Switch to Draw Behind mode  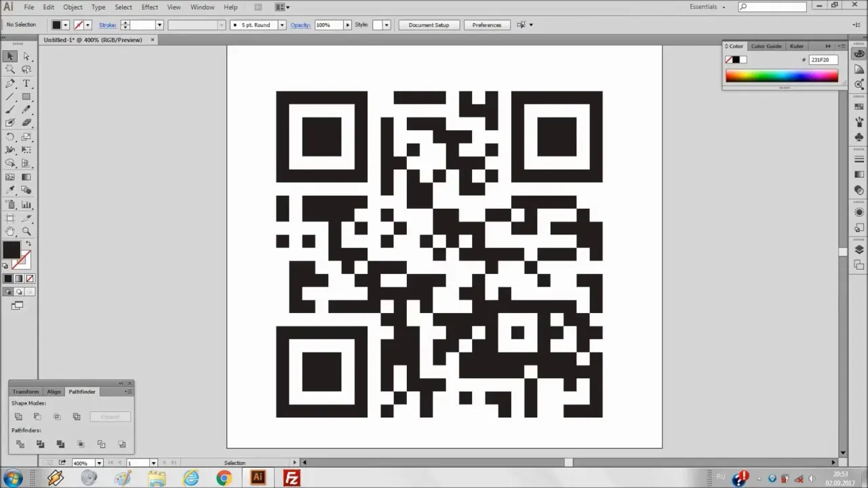18,292
